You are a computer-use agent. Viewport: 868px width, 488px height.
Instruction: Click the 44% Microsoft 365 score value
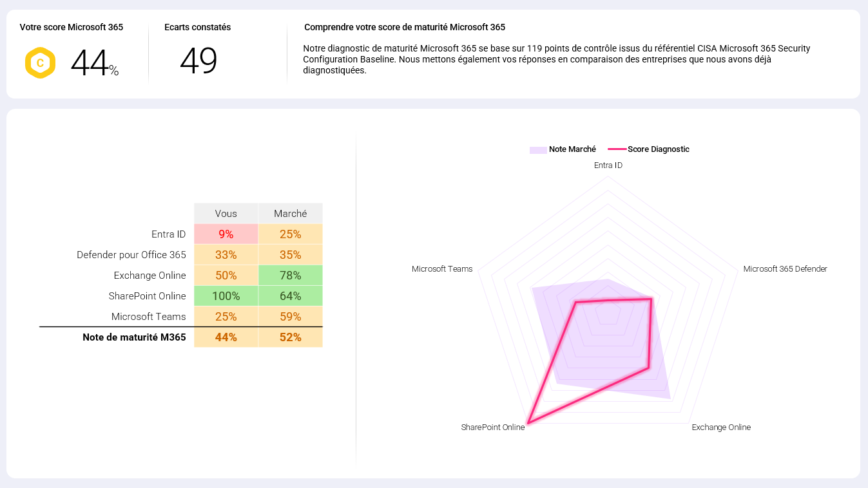(94, 64)
